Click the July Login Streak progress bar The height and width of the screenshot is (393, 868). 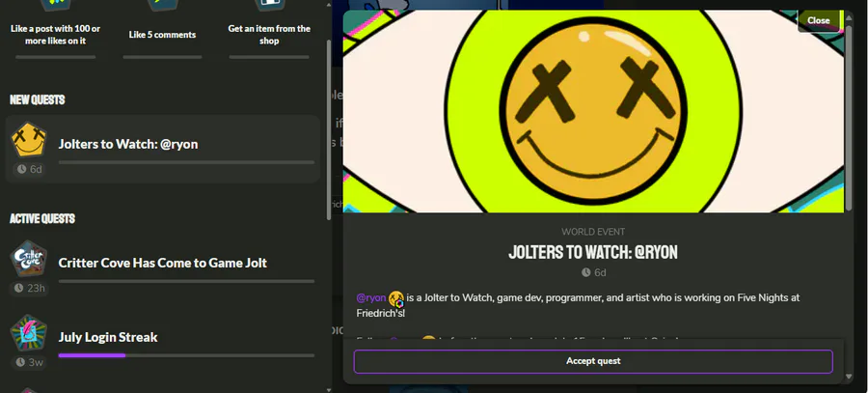[x=186, y=355]
